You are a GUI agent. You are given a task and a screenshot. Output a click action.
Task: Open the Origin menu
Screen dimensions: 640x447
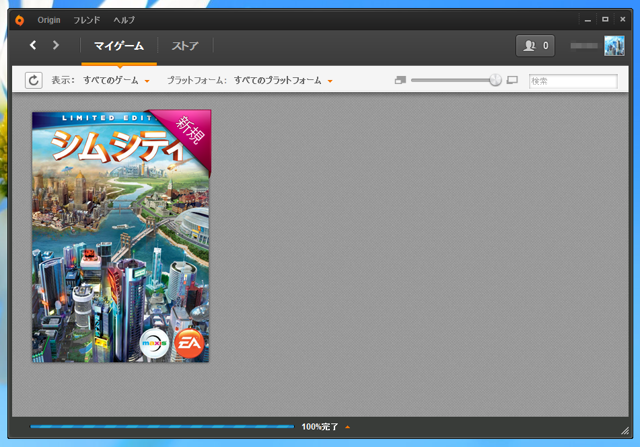tap(49, 20)
